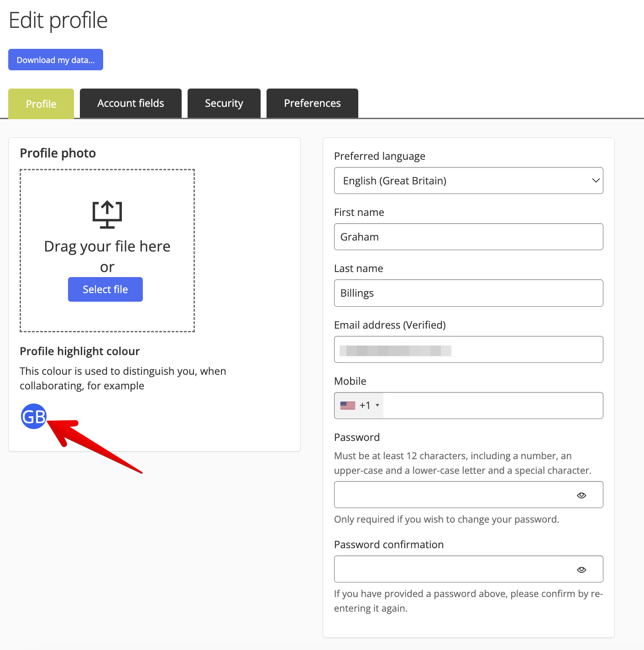Click the US flag icon
Viewport: 644px width, 650px height.
pos(348,405)
